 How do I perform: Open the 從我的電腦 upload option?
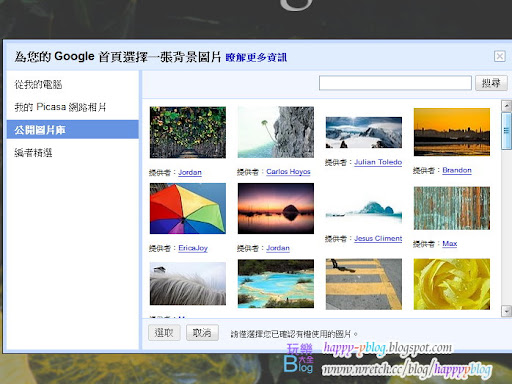38,84
